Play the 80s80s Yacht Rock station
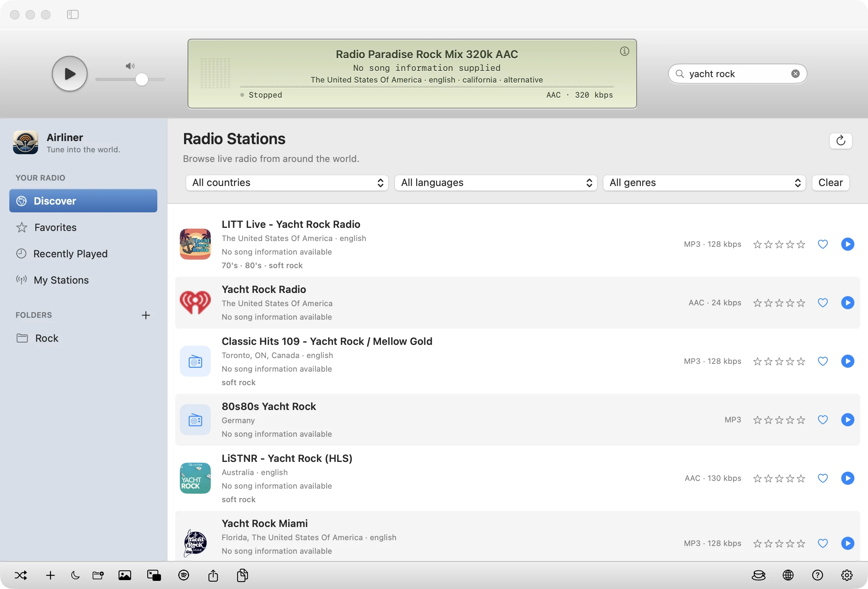 (847, 420)
